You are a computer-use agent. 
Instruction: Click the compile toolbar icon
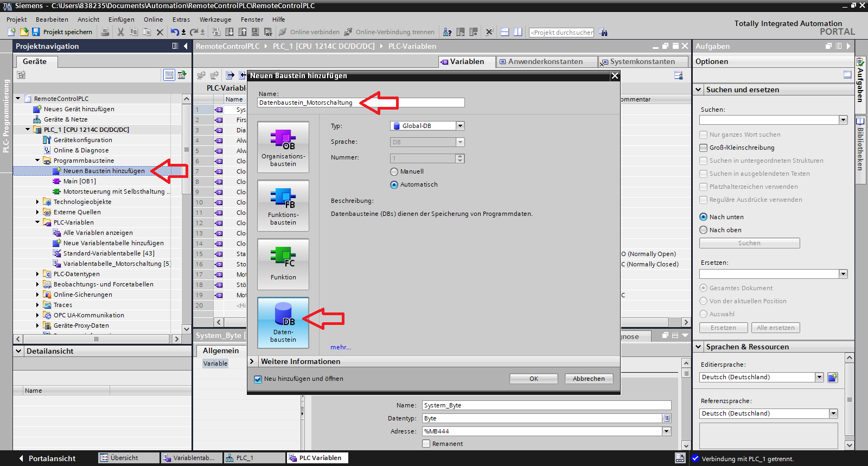tap(216, 32)
